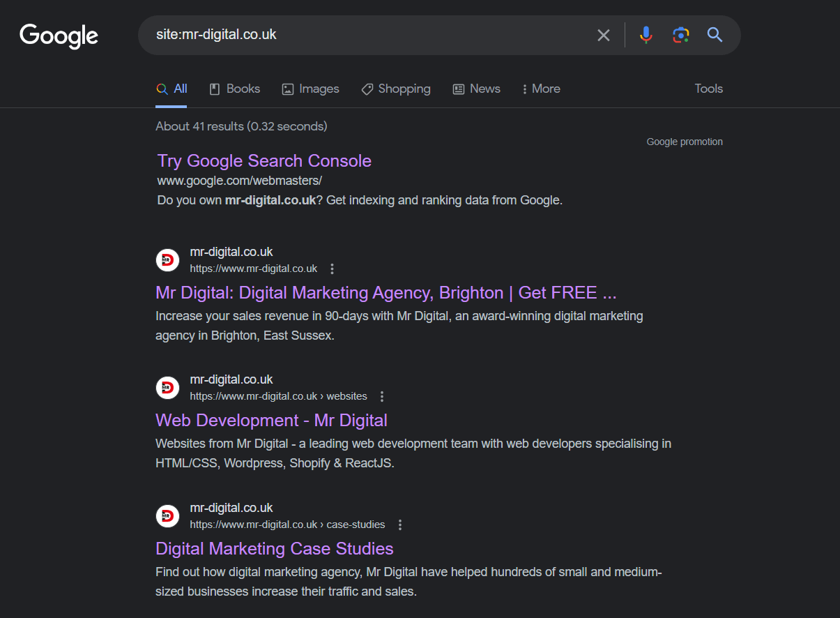Click Mr Digital favicon on case-studies result
This screenshot has height=618, width=840.
pos(167,516)
